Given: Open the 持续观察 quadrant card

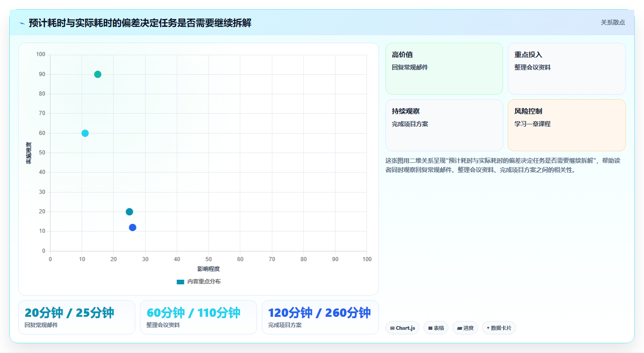Looking at the screenshot, I should pyautogui.click(x=444, y=125).
